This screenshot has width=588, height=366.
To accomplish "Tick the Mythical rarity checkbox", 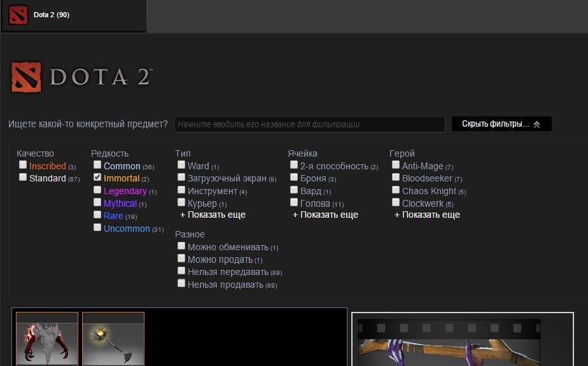I will click(x=97, y=202).
